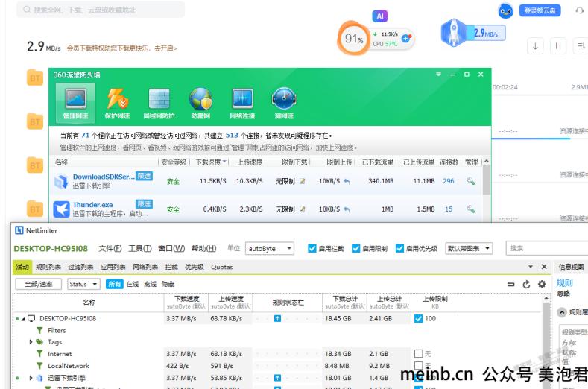Enable upload limit checkbox on Internet row
The height and width of the screenshot is (389, 588).
click(x=419, y=353)
